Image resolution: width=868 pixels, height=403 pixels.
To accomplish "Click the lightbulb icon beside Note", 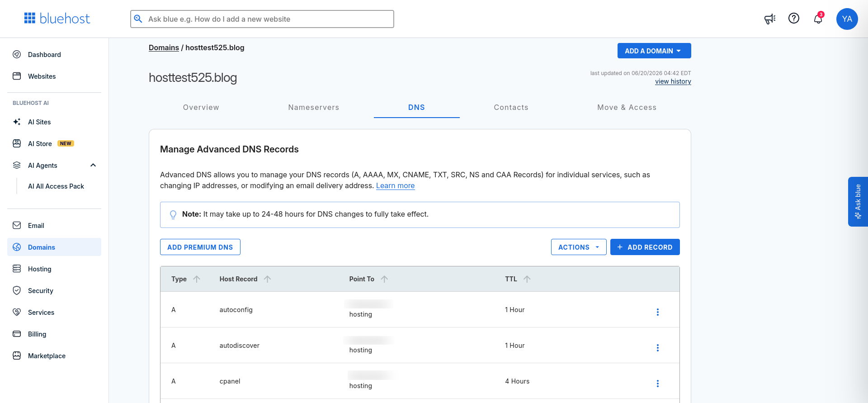I will pyautogui.click(x=173, y=214).
